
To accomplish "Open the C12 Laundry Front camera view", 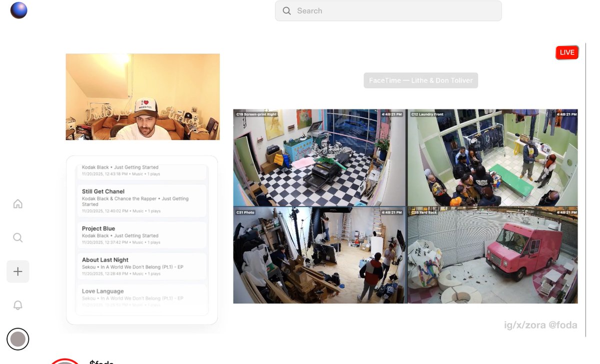I will click(x=492, y=157).
